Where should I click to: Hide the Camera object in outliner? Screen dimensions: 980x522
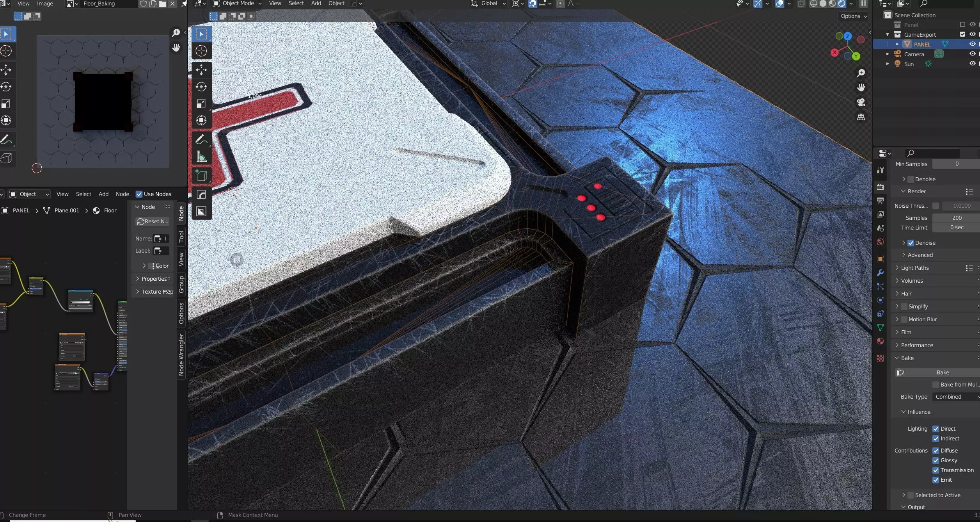972,54
